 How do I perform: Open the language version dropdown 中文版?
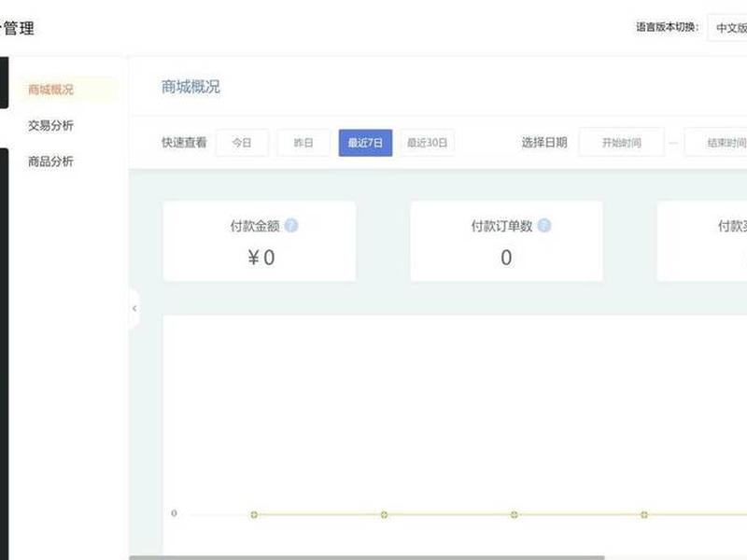click(x=727, y=28)
